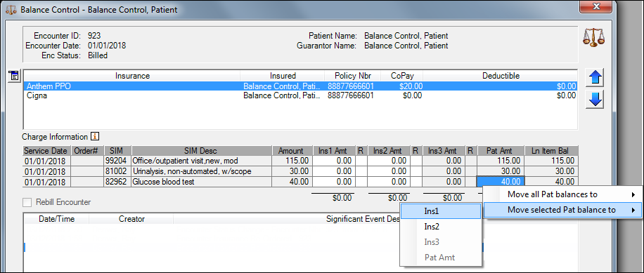Expand Move all Pat balances to submenu
Image resolution: width=644 pixels, height=273 pixels.
tap(562, 194)
